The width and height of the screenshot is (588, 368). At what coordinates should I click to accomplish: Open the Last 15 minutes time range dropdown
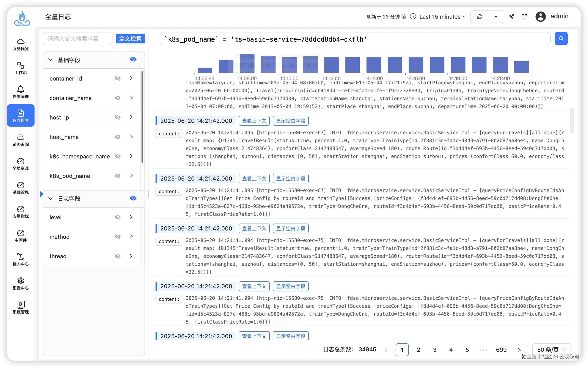(x=442, y=17)
